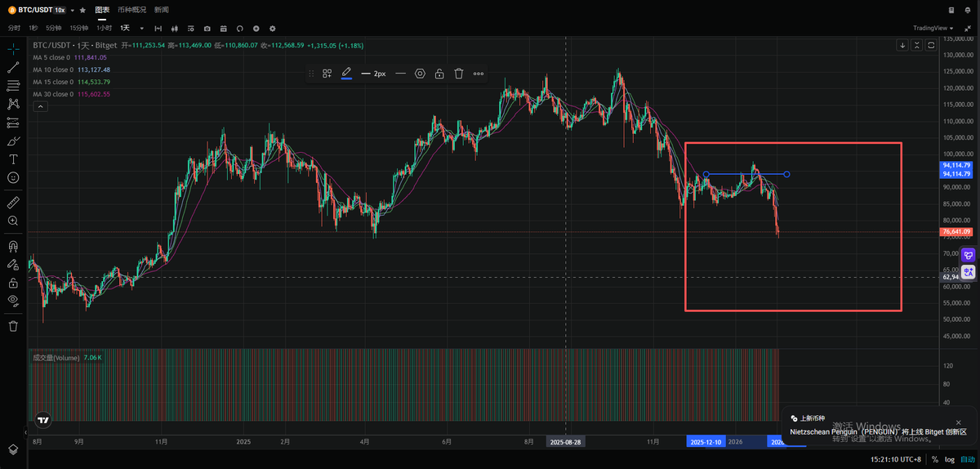Click the MA 30 close indicator legend
The width and height of the screenshot is (980, 469).
[71, 94]
